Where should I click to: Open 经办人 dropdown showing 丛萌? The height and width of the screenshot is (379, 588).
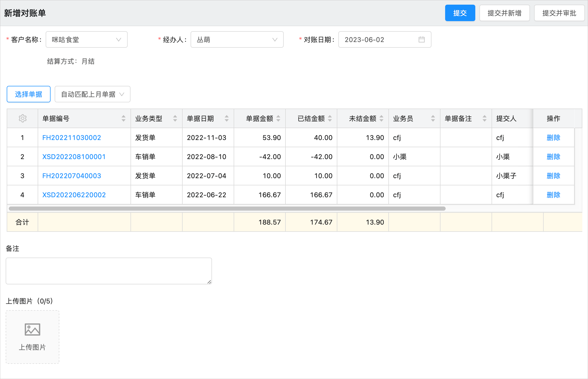point(237,39)
